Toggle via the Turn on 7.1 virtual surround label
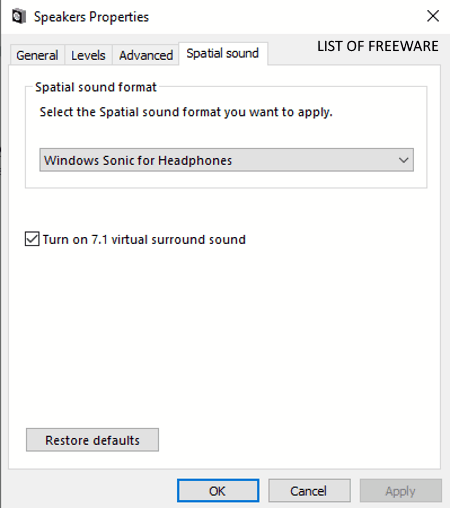Viewport: 450px width, 508px height. [x=144, y=239]
